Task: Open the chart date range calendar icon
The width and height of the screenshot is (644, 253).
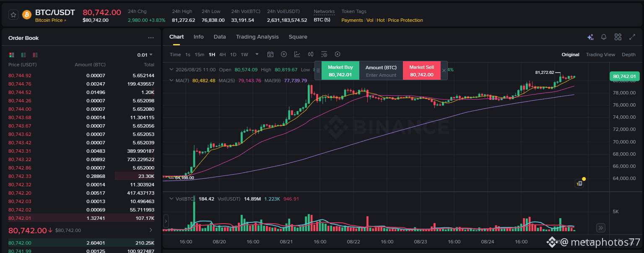Action: click(x=270, y=54)
